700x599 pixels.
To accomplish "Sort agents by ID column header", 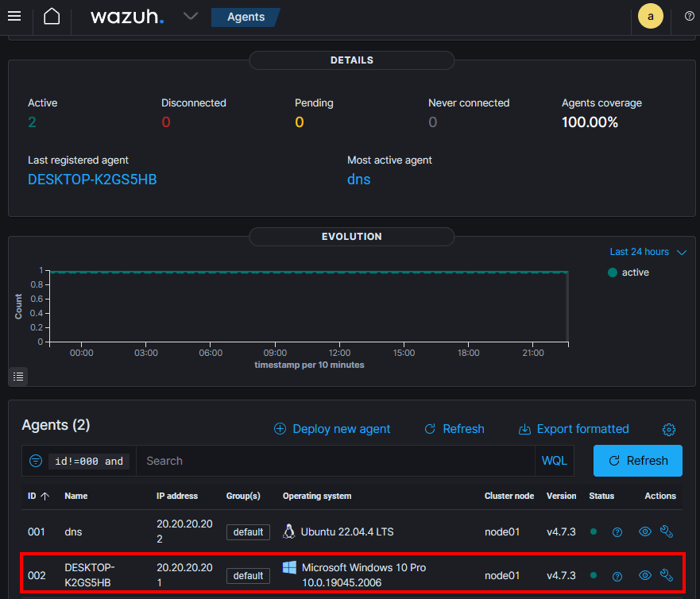I will [38, 496].
